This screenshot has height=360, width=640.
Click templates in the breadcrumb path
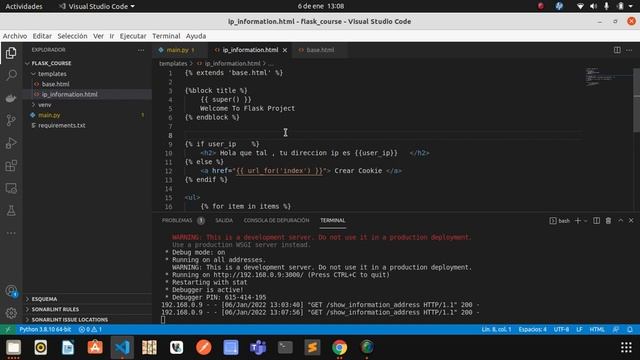[173, 63]
